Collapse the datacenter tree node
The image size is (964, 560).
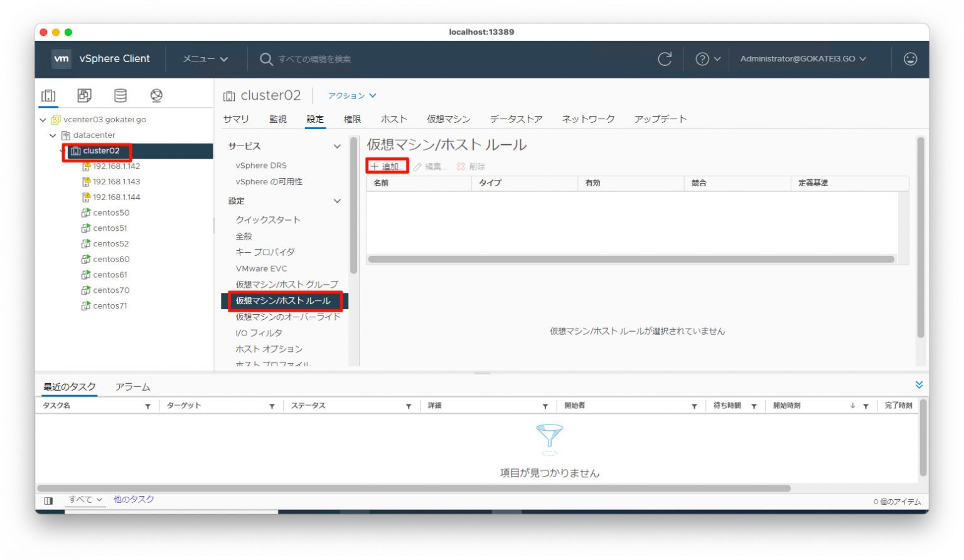coord(53,135)
